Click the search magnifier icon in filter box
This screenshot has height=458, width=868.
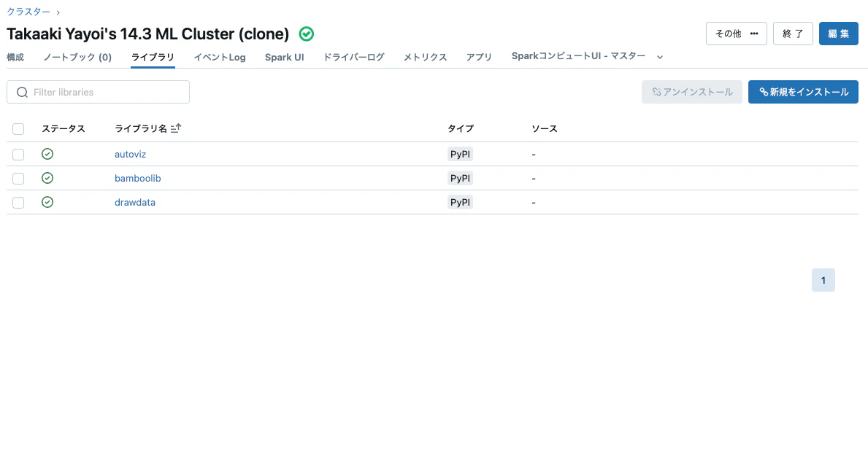[x=22, y=93]
